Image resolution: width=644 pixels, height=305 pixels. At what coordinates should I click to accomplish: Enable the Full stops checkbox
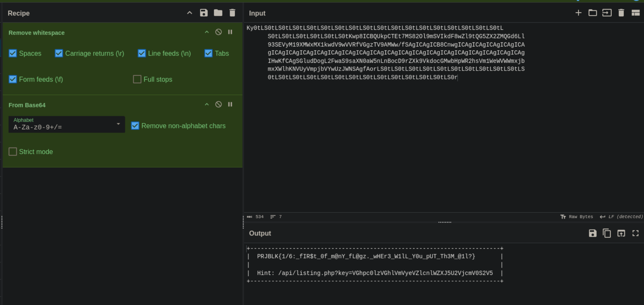click(137, 79)
